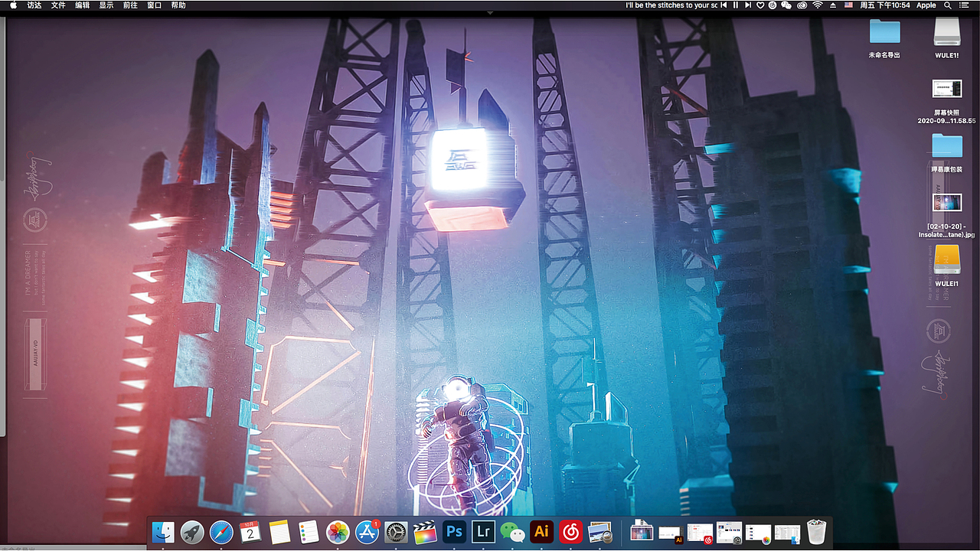This screenshot has width=980, height=551.
Task: Open Reminders from the Dock
Action: pyautogui.click(x=309, y=532)
